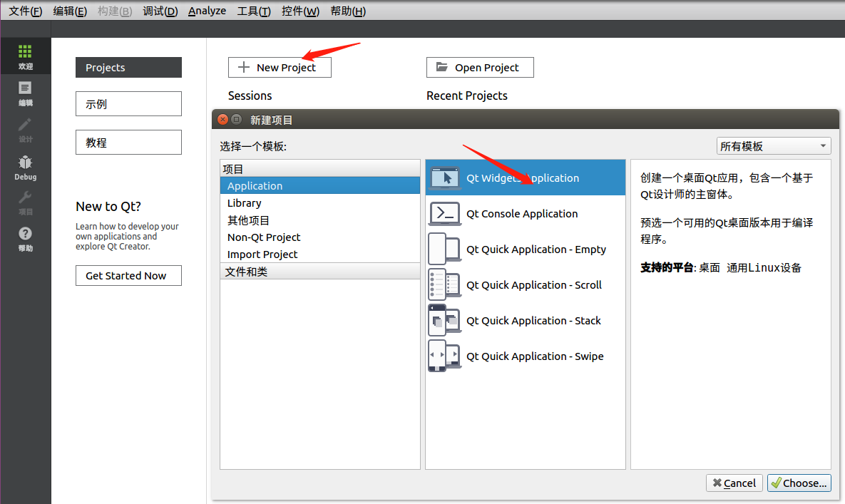Click the New Project button
The width and height of the screenshot is (845, 504).
[x=280, y=67]
